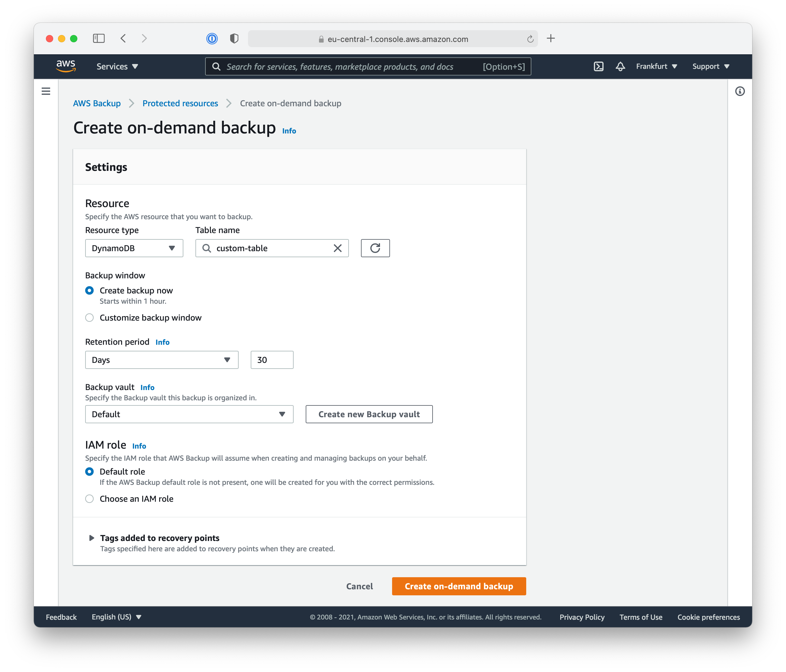Select Choose an IAM role option
This screenshot has width=786, height=672.
pos(89,499)
